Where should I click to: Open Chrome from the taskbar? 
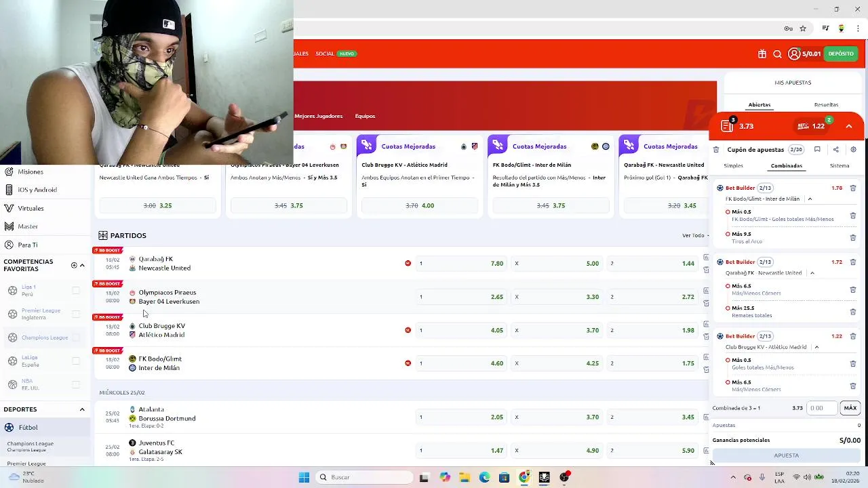click(524, 477)
